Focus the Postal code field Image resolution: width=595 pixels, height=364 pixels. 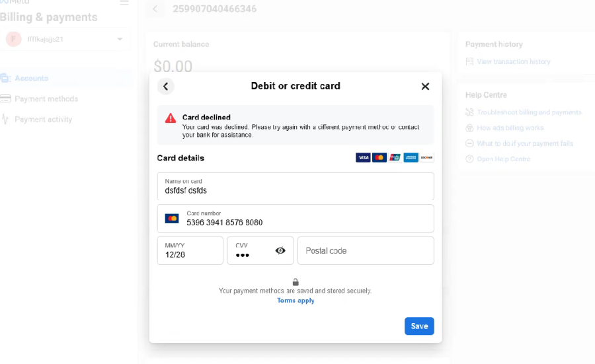(x=366, y=250)
